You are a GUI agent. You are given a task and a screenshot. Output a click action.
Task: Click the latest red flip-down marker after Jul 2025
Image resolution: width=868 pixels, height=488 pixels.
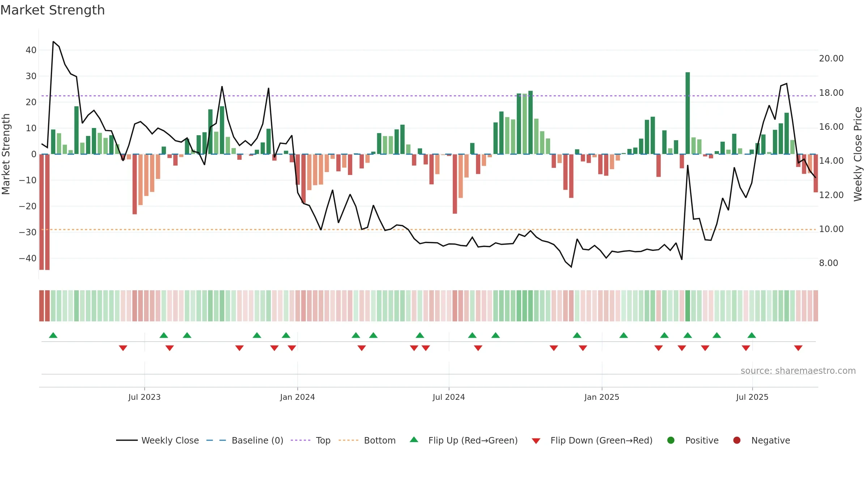pos(798,348)
